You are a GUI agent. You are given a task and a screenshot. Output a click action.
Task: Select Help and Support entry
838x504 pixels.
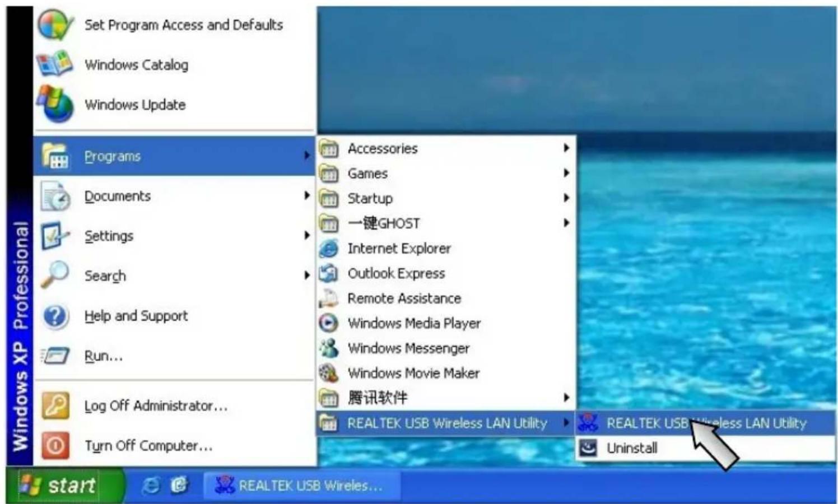click(x=174, y=316)
